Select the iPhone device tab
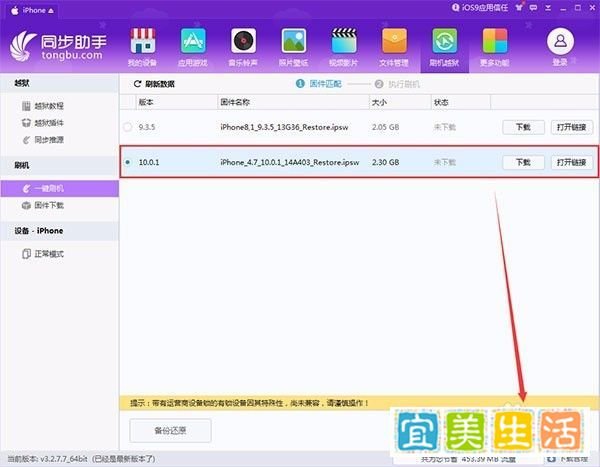Viewport: 600px width, 467px height. coord(32,10)
